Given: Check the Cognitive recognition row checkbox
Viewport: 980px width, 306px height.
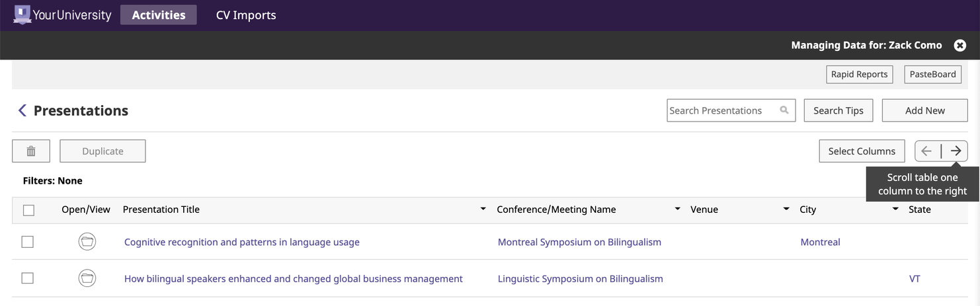Looking at the screenshot, I should point(27,242).
